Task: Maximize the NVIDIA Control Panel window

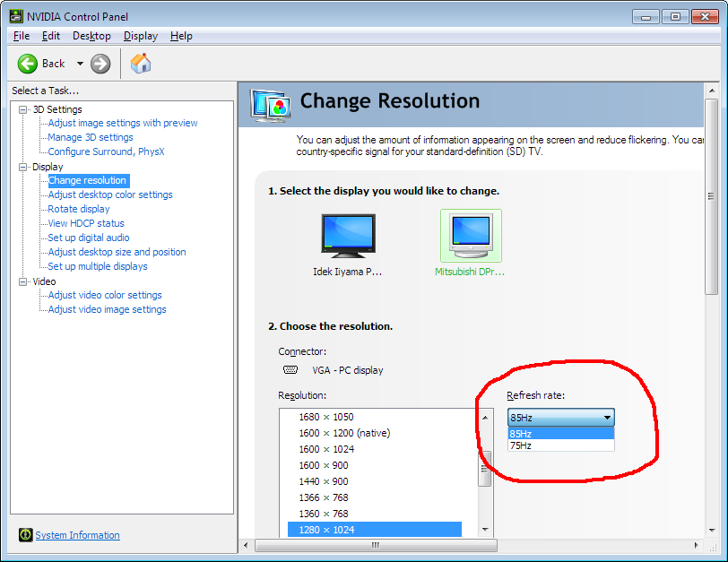Action: pyautogui.click(x=675, y=17)
